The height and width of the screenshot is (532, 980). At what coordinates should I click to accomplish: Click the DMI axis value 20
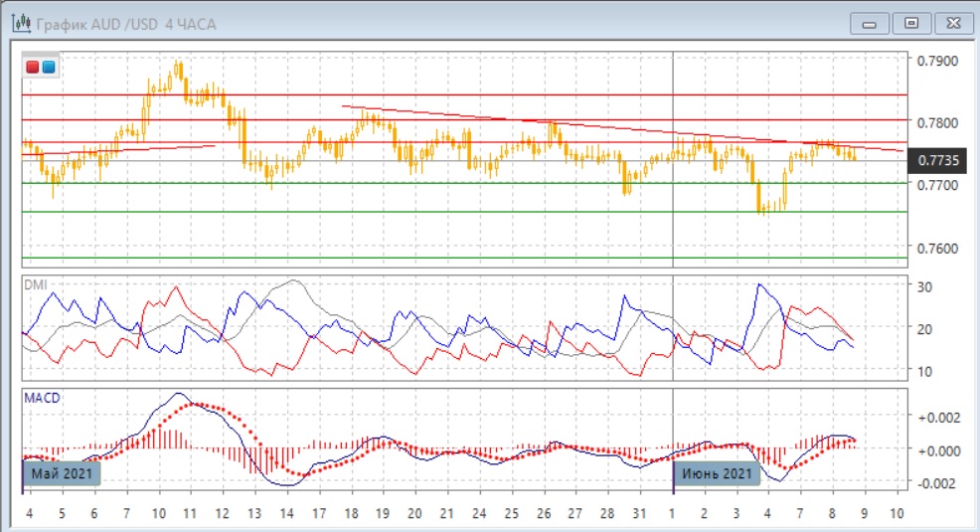tap(924, 329)
